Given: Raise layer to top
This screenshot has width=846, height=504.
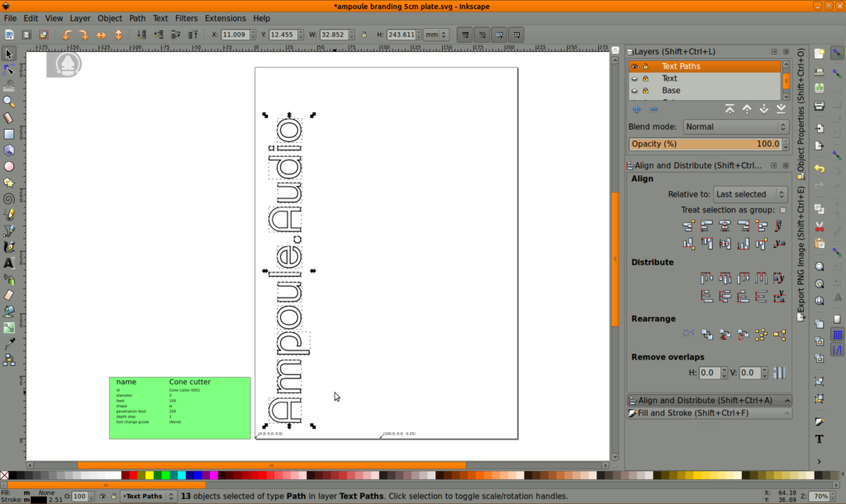Looking at the screenshot, I should (730, 110).
